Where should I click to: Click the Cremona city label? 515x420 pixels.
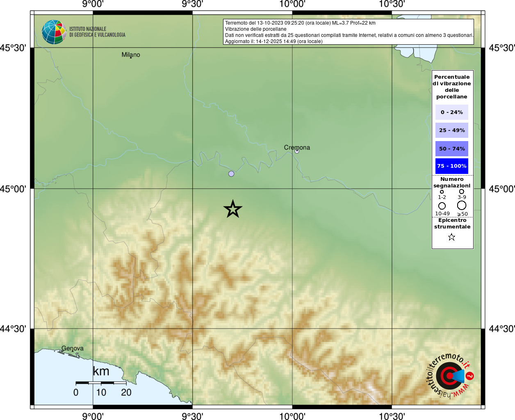[x=297, y=147]
